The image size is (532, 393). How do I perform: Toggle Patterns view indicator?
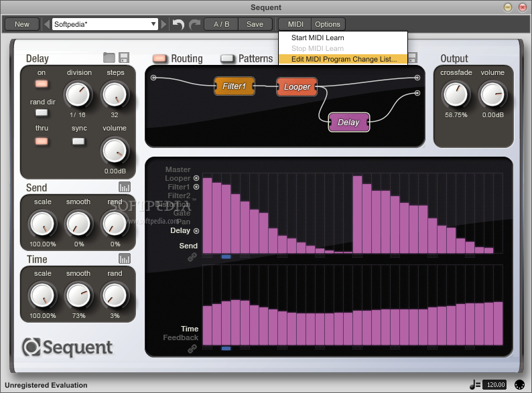pyautogui.click(x=227, y=58)
